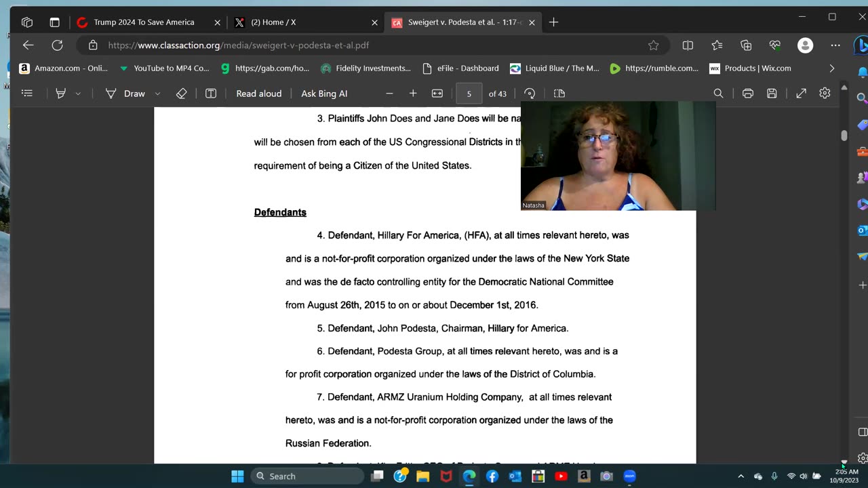
Task: Click the PDF vertical scrollbar thumb
Action: pyautogui.click(x=844, y=136)
